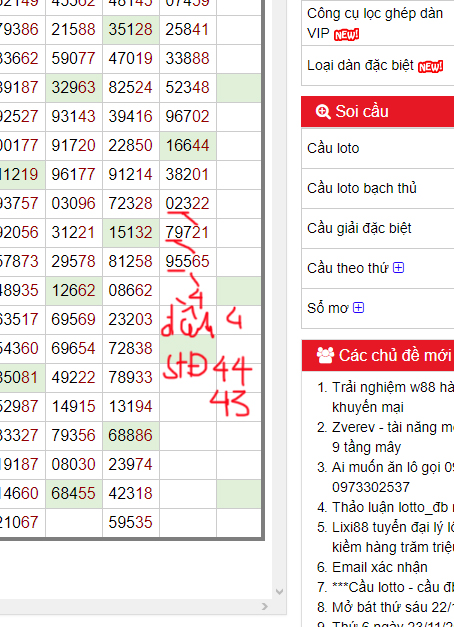Image resolution: width=454 pixels, height=627 pixels.
Task: Click the magnifier icon beside Soi cầu
Action: pos(323,112)
